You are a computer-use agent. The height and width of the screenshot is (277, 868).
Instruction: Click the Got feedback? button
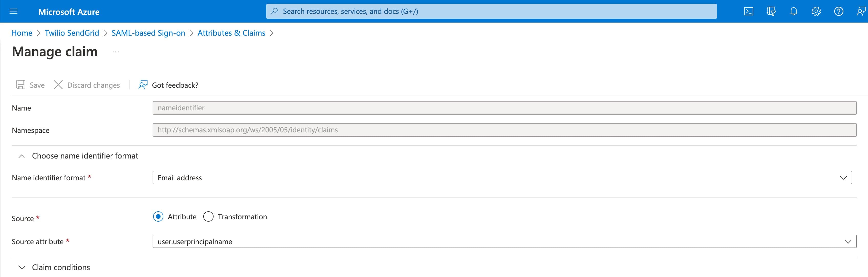(175, 85)
